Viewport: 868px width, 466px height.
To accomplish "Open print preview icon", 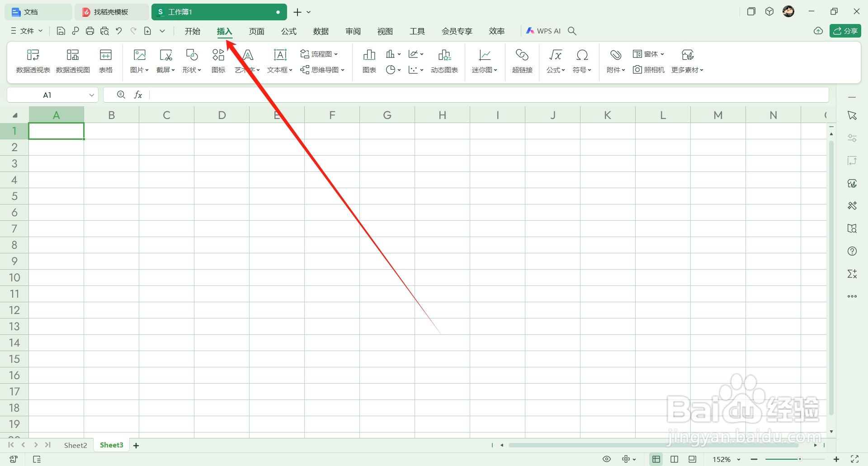I will click(104, 31).
